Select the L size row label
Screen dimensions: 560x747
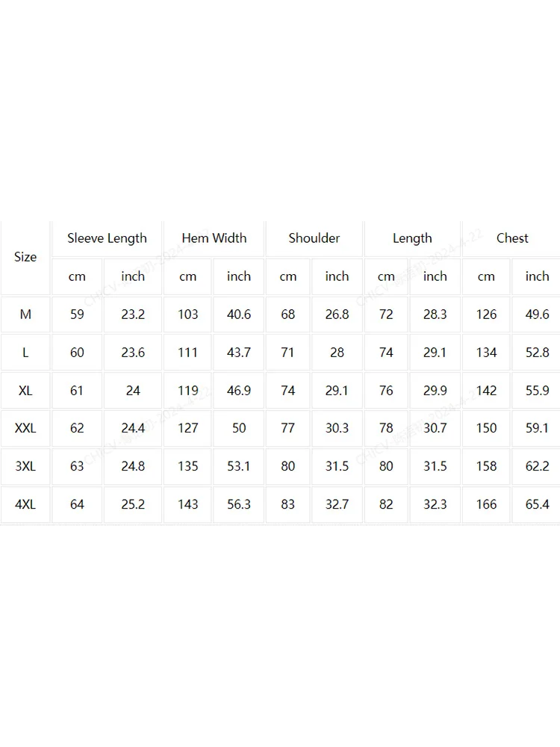point(25,353)
